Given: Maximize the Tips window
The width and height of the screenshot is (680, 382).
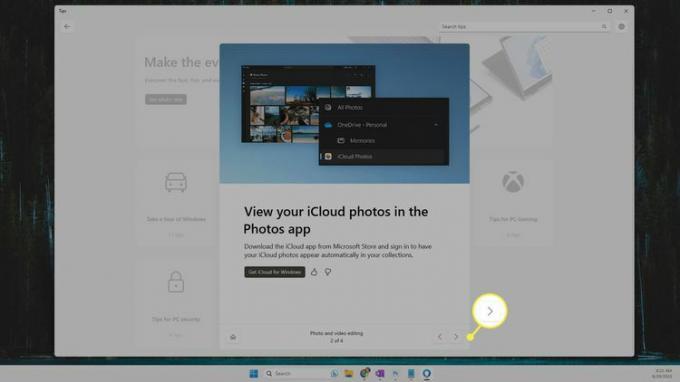Looking at the screenshot, I should pos(610,11).
